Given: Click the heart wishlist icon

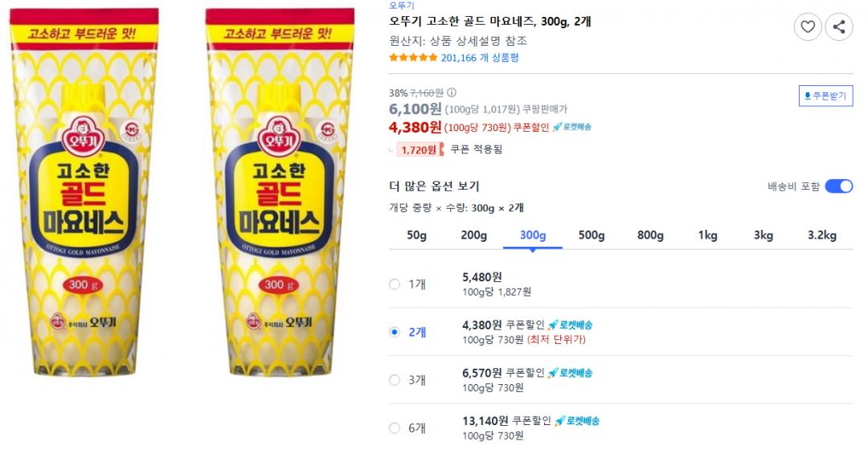Looking at the screenshot, I should [808, 27].
